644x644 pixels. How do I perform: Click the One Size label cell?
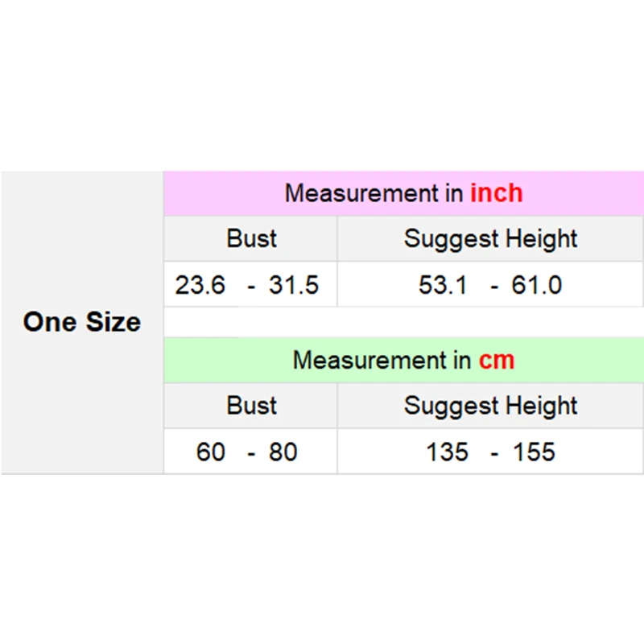[82, 322]
